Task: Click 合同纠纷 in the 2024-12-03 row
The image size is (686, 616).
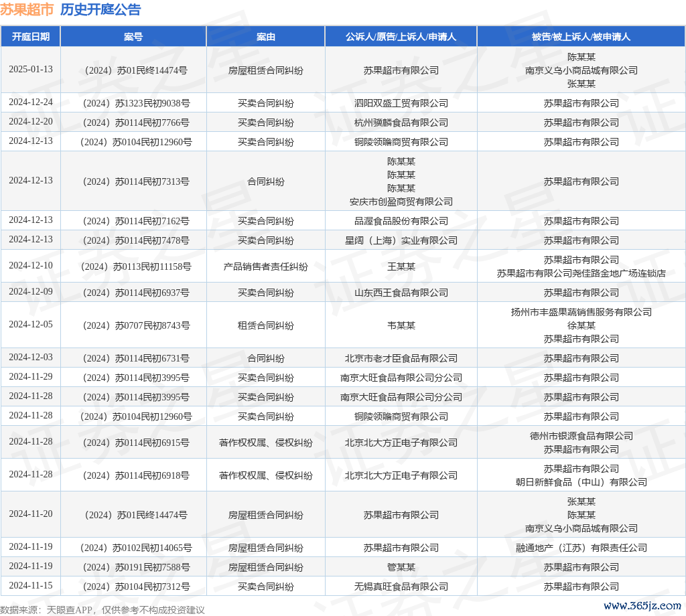Action: (x=265, y=358)
